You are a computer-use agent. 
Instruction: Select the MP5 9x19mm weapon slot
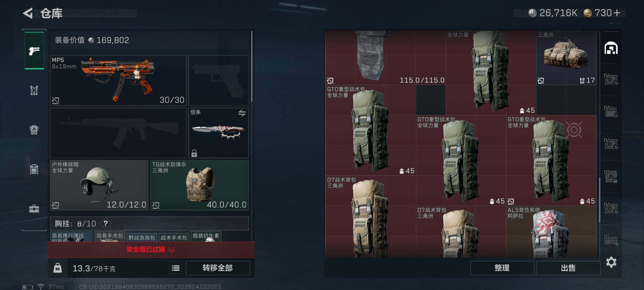coord(118,80)
